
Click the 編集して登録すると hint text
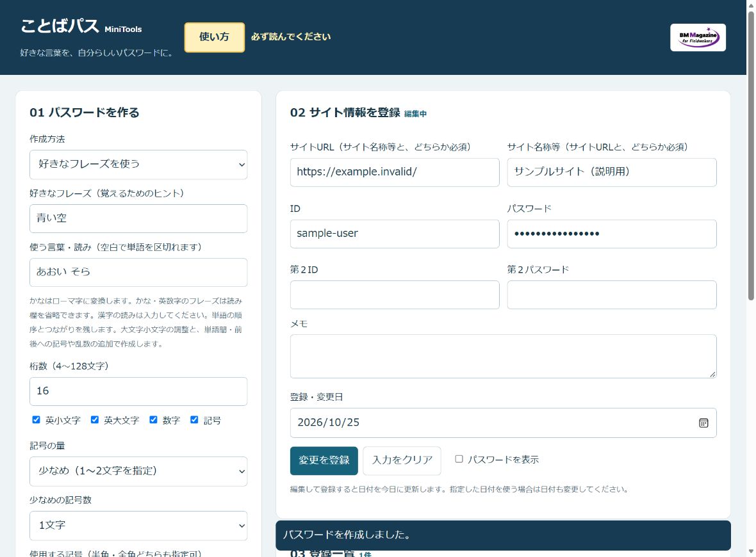click(x=459, y=489)
